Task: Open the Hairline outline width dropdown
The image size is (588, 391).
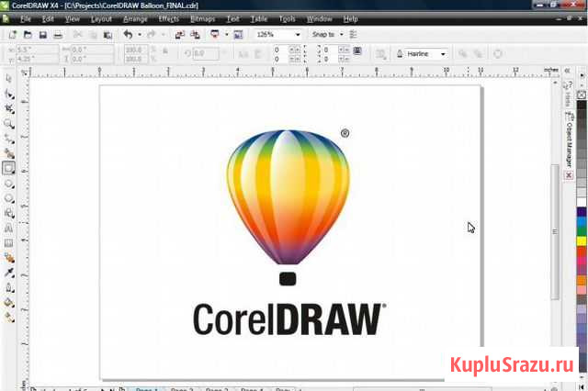Action: tap(443, 54)
